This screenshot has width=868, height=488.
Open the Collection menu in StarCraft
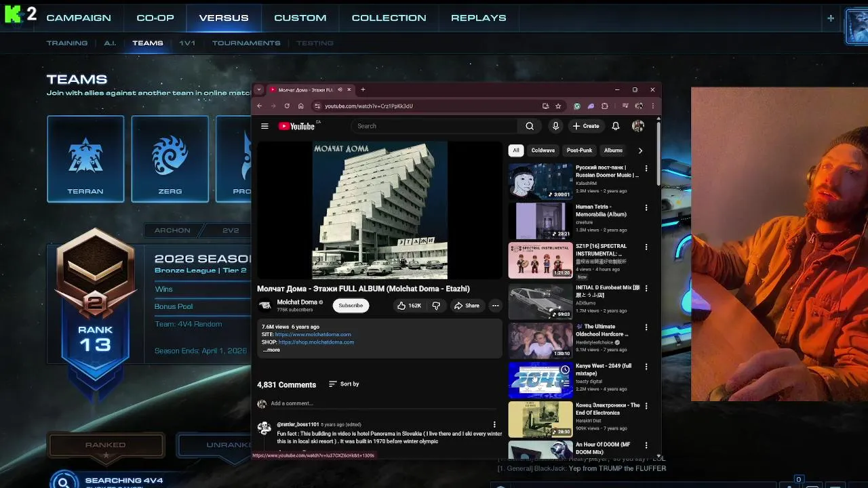(x=389, y=18)
